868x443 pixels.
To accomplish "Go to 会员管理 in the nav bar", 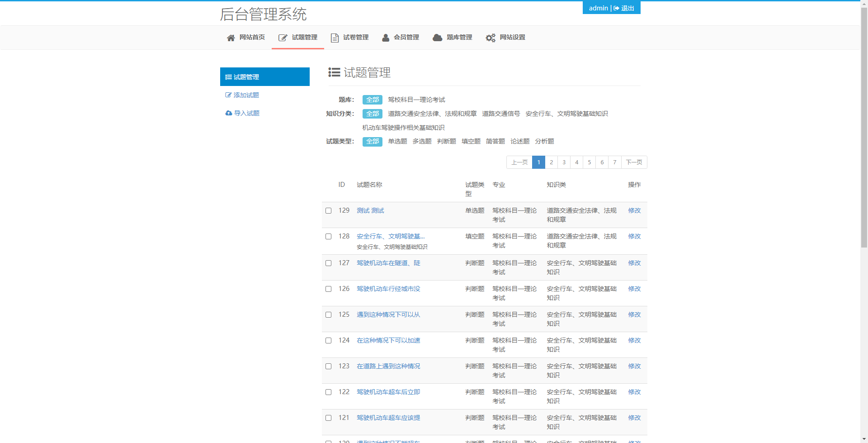I will pyautogui.click(x=401, y=38).
